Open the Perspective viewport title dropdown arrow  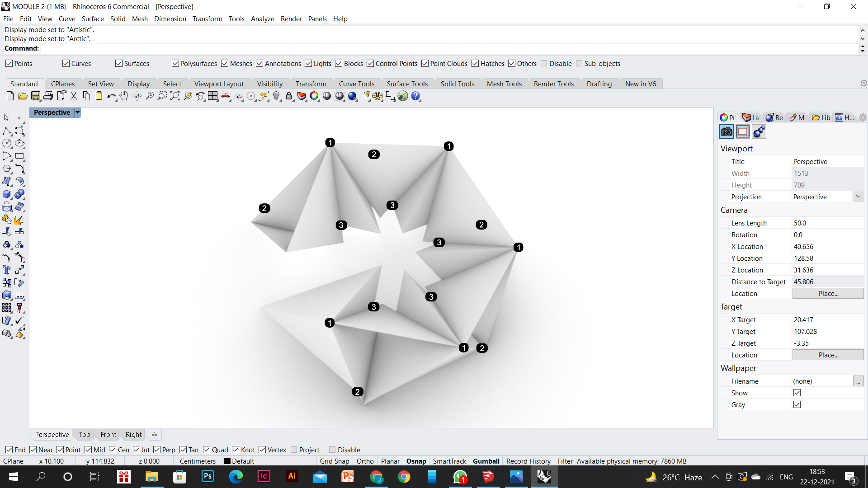tap(77, 113)
